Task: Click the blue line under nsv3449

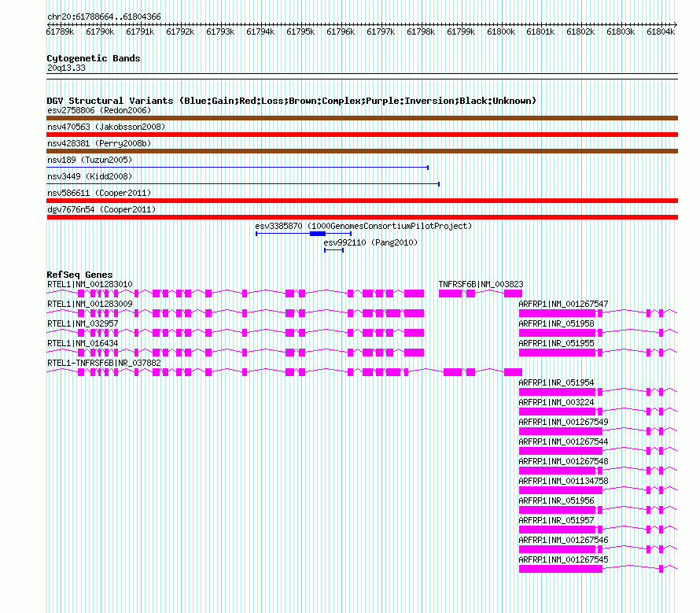Action: 243,184
